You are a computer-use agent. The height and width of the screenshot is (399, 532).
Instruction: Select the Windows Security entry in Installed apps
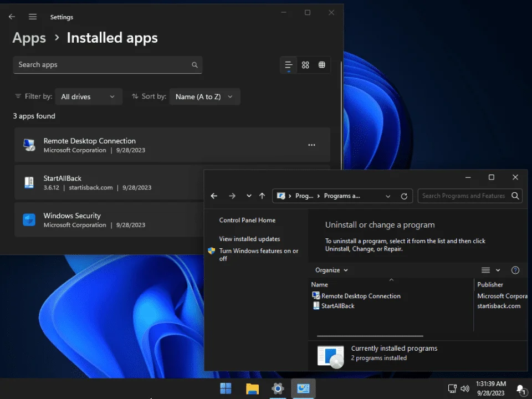109,220
